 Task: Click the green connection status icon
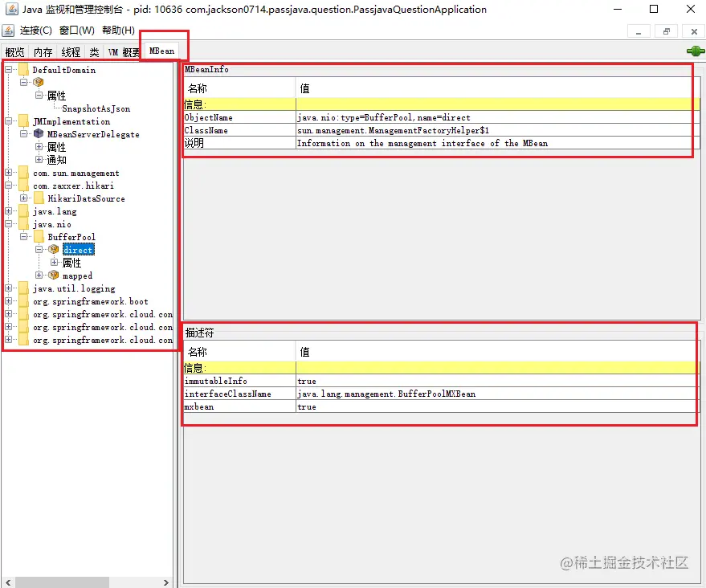click(x=696, y=51)
